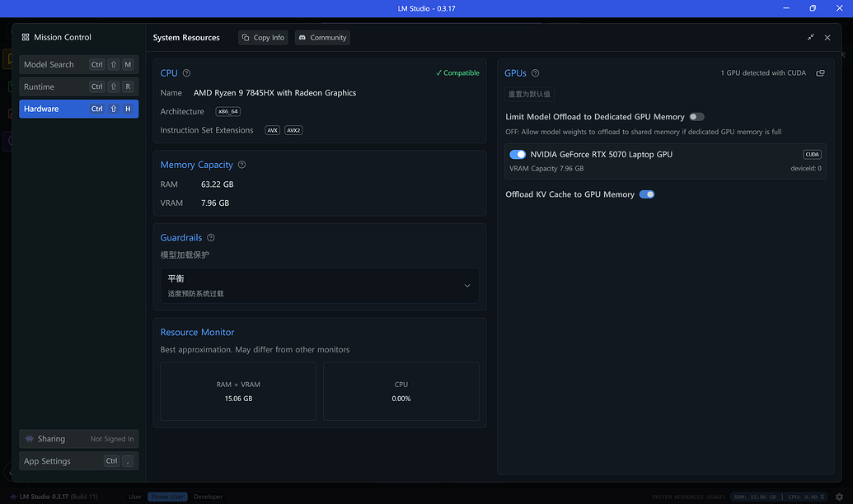Click the Sharing icon in the sidebar

point(30,439)
